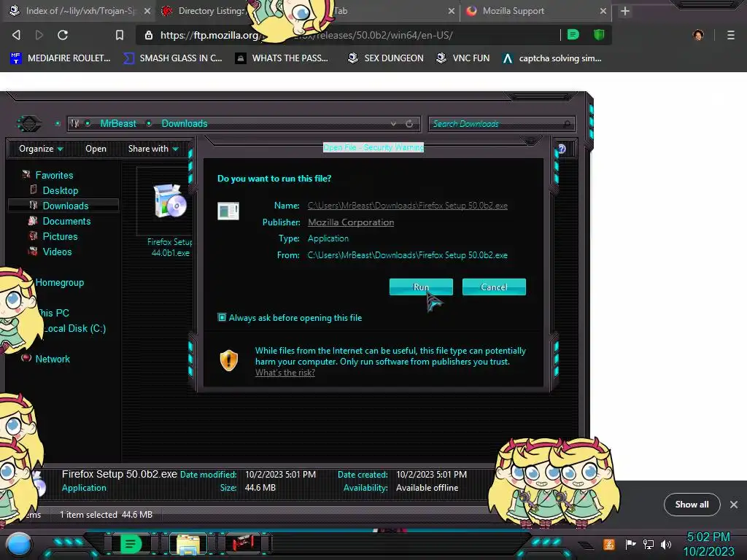Viewport: 747px width, 560px height.
Task: Open the green chat app on taskbar
Action: pos(131,544)
